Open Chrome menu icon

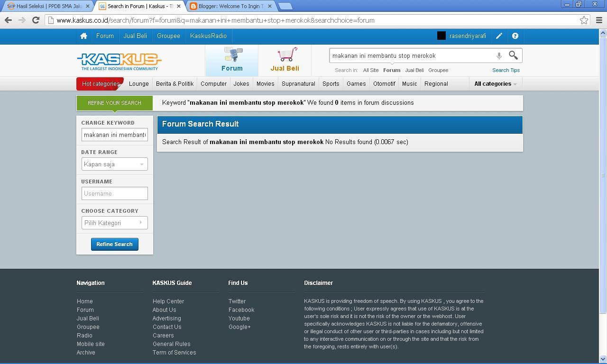pos(598,20)
